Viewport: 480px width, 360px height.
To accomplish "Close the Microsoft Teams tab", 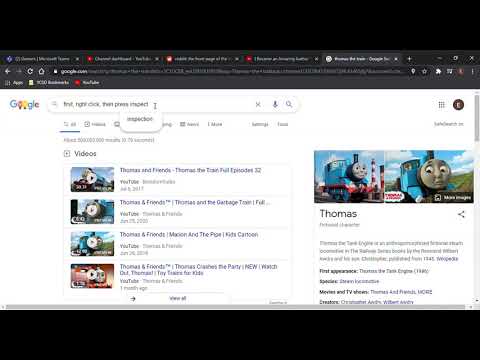I will click(x=77, y=59).
